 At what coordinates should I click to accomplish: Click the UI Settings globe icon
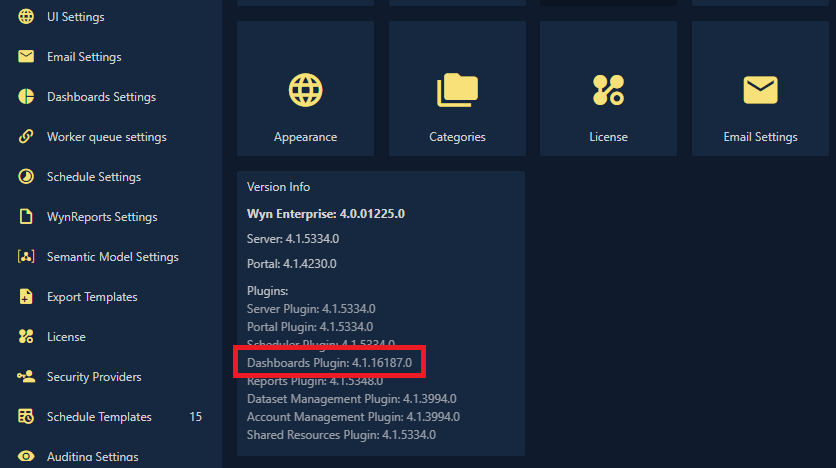point(26,17)
